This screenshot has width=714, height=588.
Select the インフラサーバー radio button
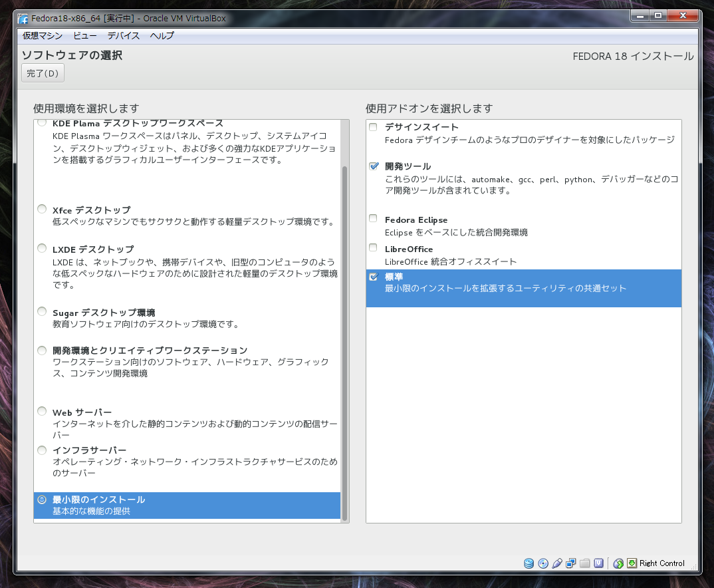42,450
